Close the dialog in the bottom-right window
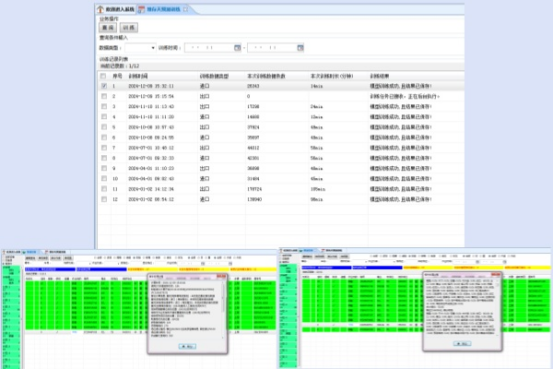Image resolution: width=554 pixels, height=369 pixels. (x=496, y=274)
